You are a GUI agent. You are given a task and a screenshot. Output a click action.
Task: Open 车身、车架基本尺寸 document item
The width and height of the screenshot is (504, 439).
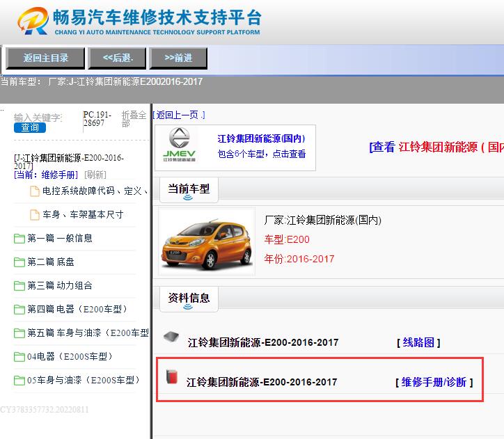83,214
